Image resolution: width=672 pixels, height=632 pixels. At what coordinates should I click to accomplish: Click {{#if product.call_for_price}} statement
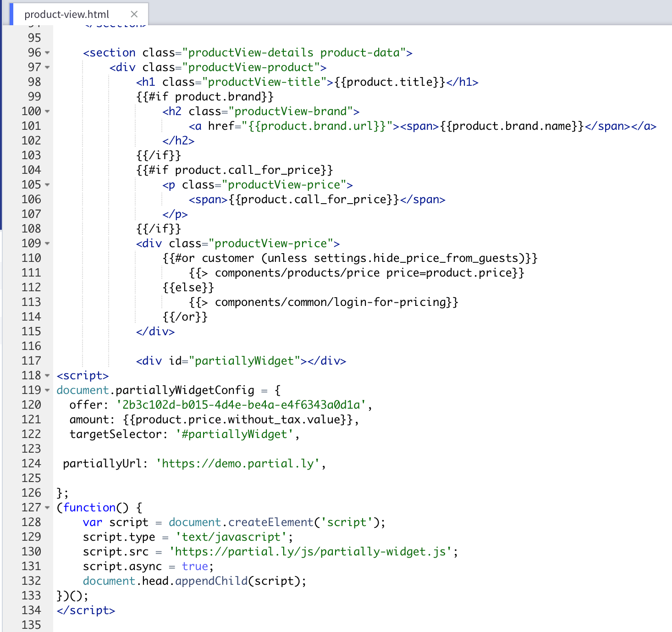click(234, 170)
